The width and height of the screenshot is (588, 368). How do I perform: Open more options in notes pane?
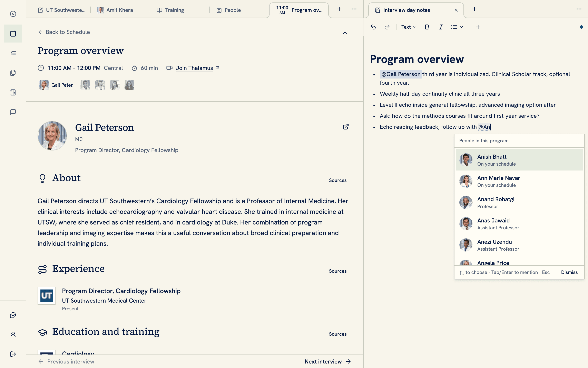click(579, 9)
